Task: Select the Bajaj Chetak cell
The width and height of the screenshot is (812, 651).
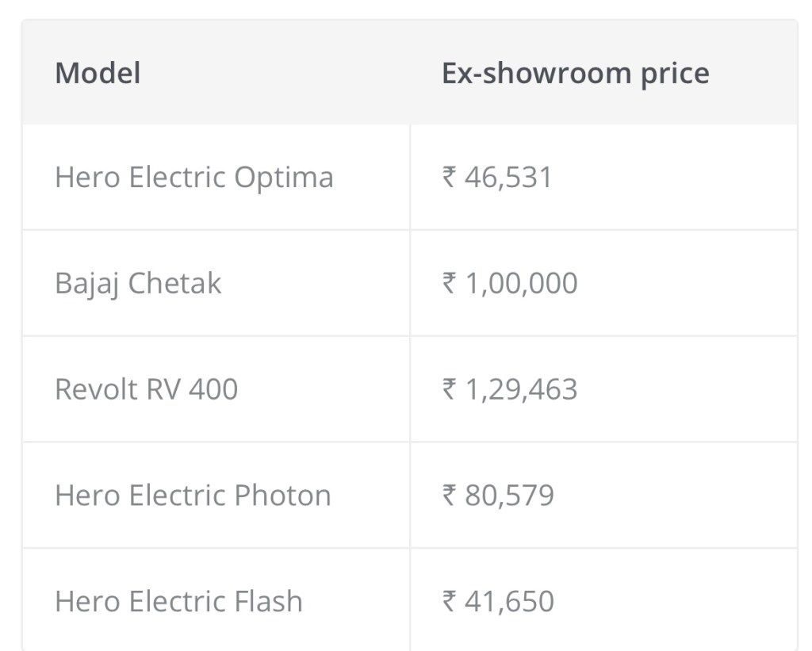Action: pos(138,283)
